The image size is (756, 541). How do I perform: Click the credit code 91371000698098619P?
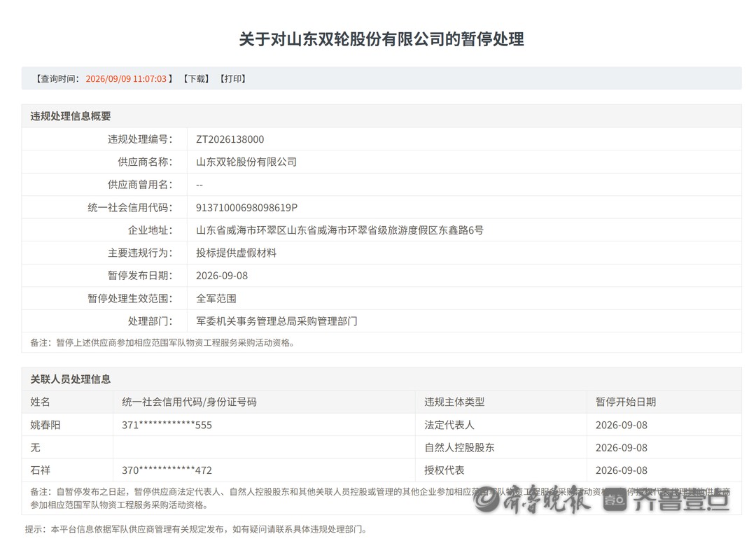(x=247, y=208)
